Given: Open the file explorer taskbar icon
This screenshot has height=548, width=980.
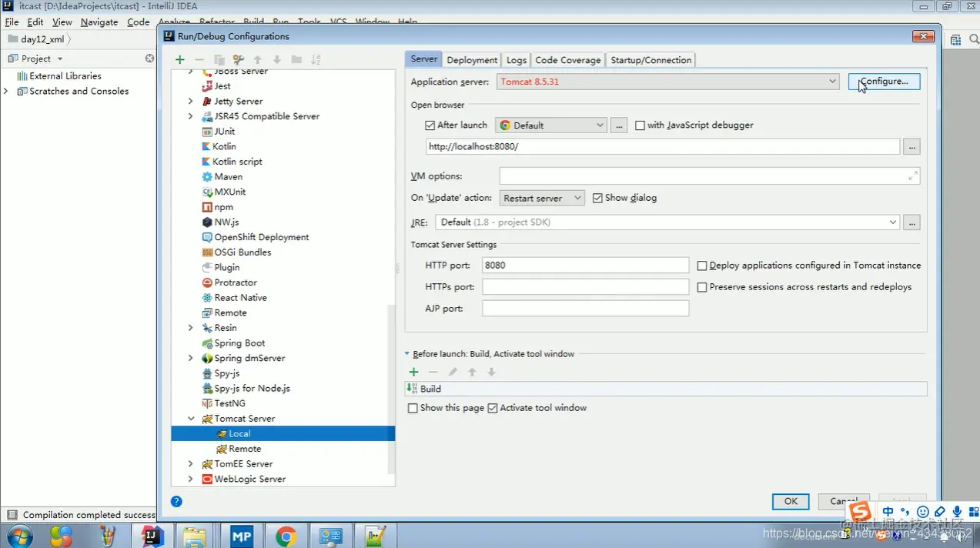Looking at the screenshot, I should pos(196,536).
